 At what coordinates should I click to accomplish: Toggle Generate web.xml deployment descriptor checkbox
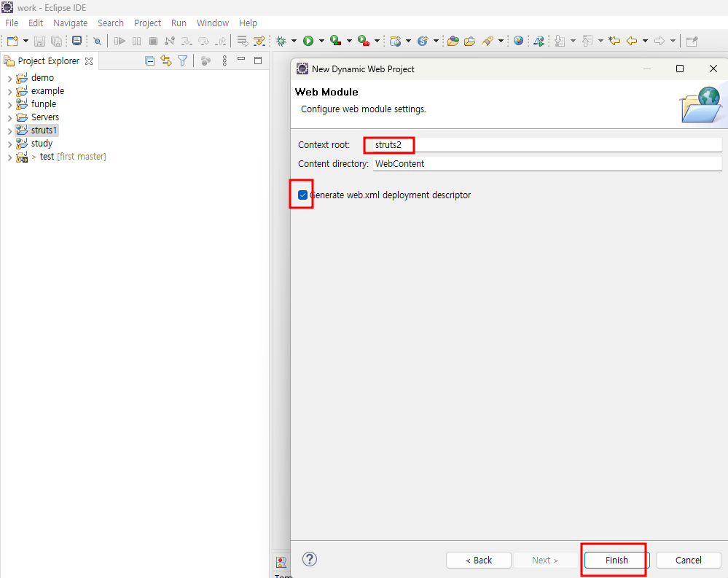coord(302,195)
